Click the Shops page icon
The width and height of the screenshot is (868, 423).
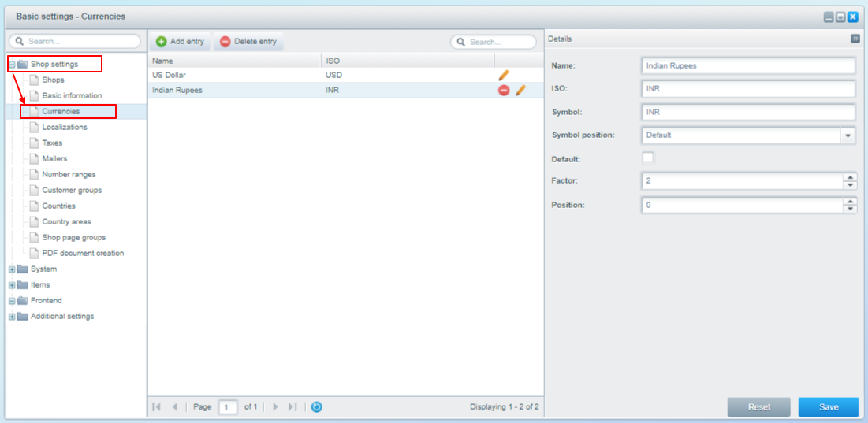click(35, 80)
